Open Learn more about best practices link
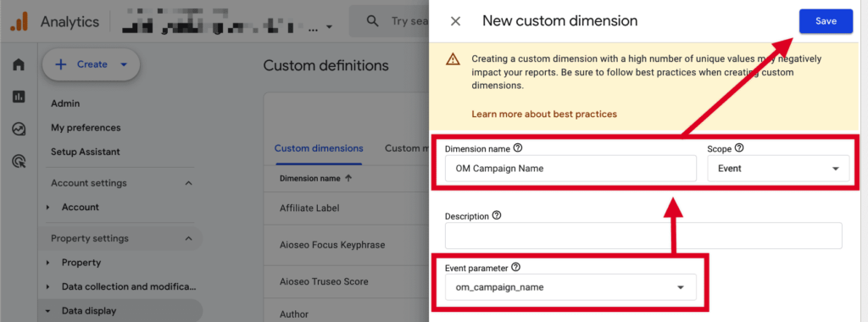Viewport: 868px width, 322px height. tap(543, 114)
